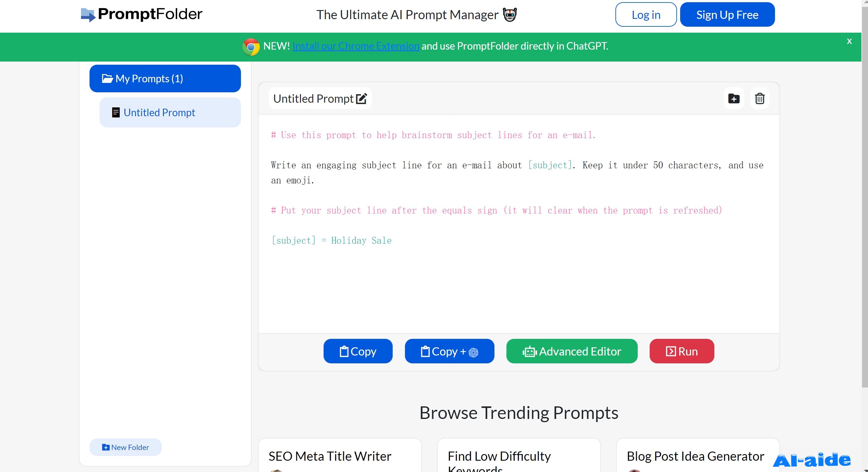Click the PromptFolder brand name
The image size is (868, 472).
pyautogui.click(x=150, y=14)
